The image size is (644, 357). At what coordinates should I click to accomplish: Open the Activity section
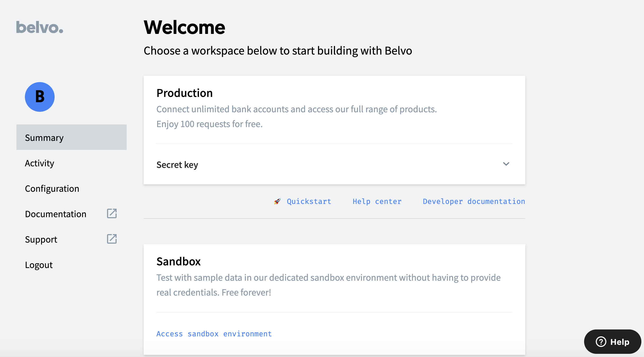[x=39, y=163]
